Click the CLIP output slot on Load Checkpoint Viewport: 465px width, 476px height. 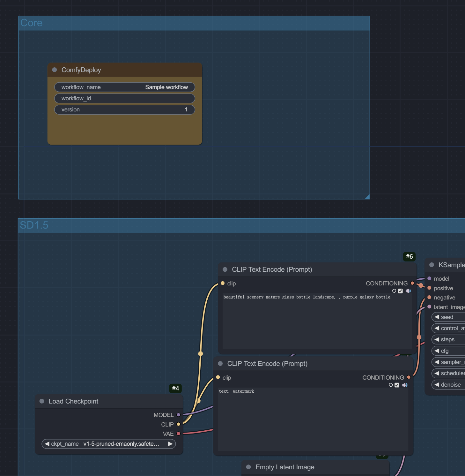pyautogui.click(x=179, y=424)
